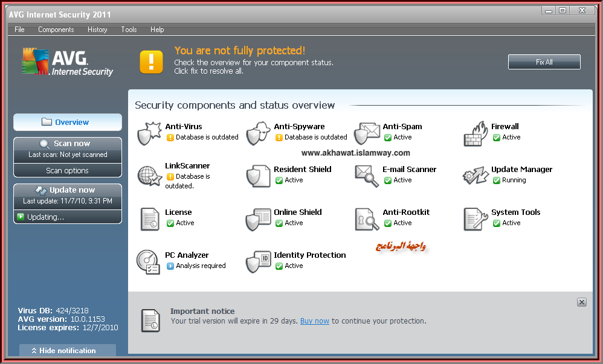
Task: Follow the Buy now link
Action: tap(315, 321)
